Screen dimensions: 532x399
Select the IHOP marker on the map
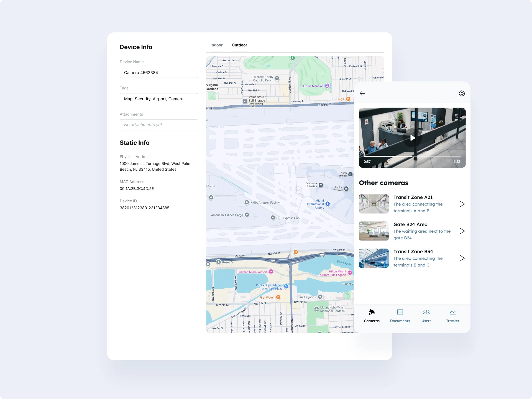(x=348, y=99)
